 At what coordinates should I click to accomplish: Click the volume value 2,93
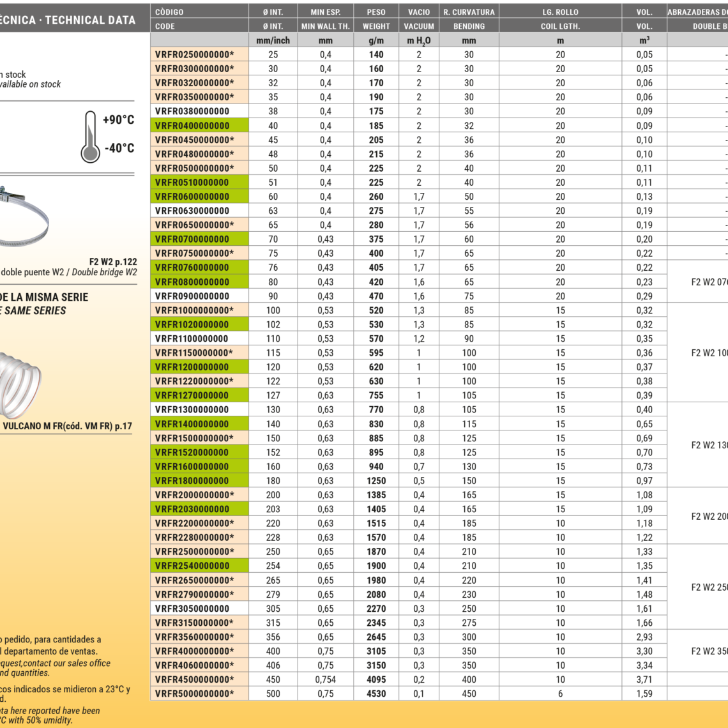(x=644, y=637)
